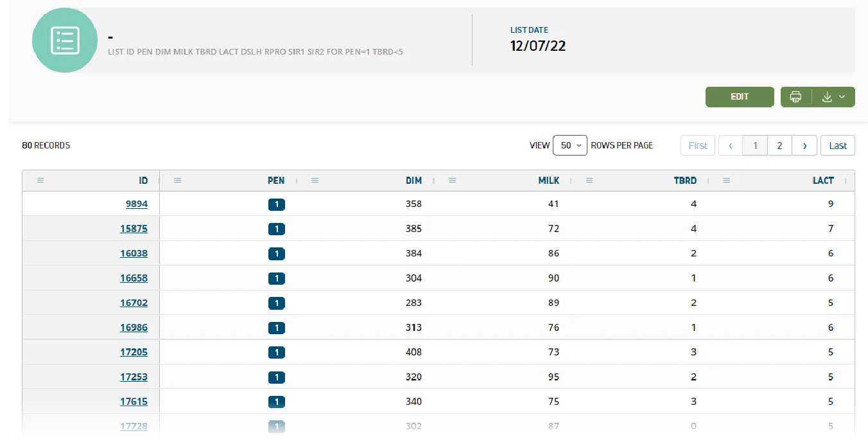Screen dimensions: 868x446
Task: Go to the First page
Action: (x=698, y=145)
